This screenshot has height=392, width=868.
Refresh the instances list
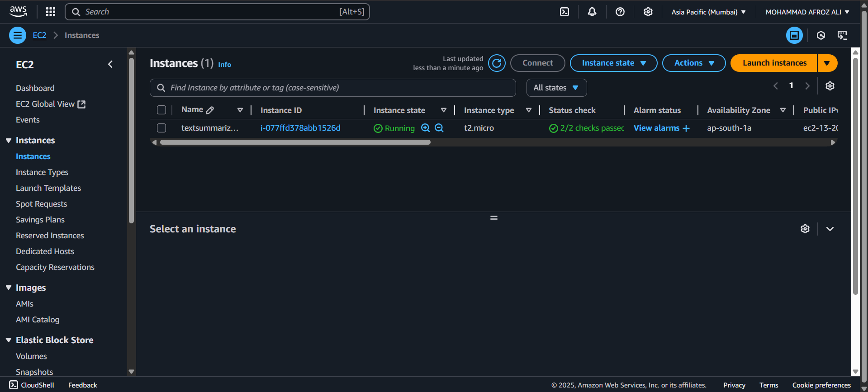(x=497, y=63)
